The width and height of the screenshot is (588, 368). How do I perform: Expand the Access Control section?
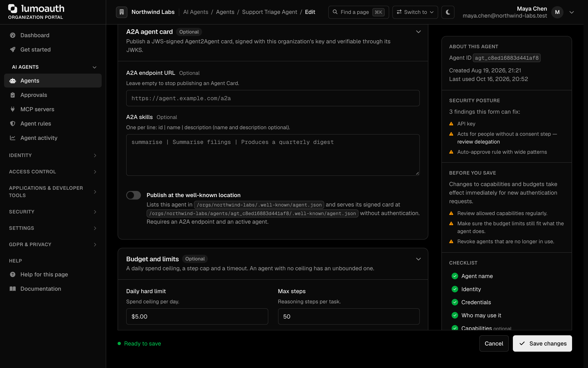[53, 172]
